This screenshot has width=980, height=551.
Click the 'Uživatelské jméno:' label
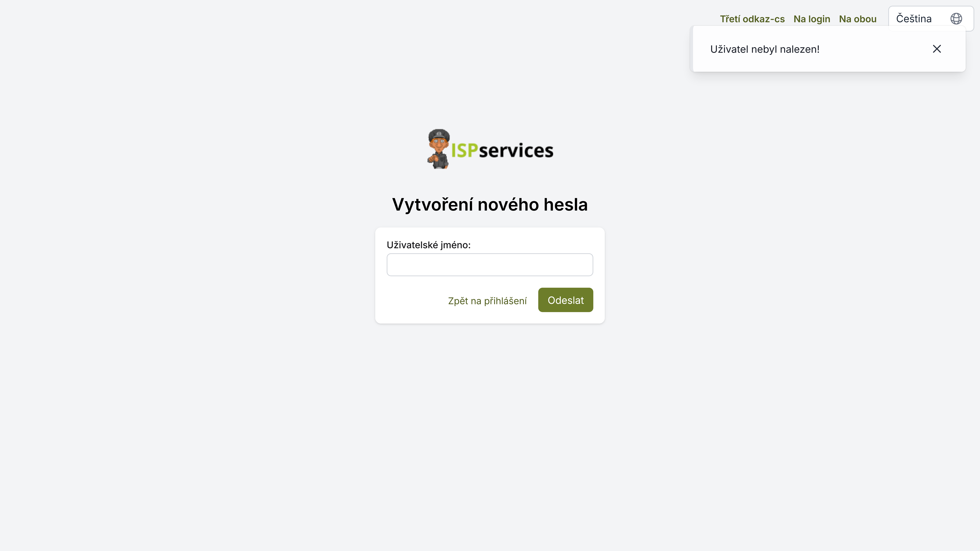(428, 245)
